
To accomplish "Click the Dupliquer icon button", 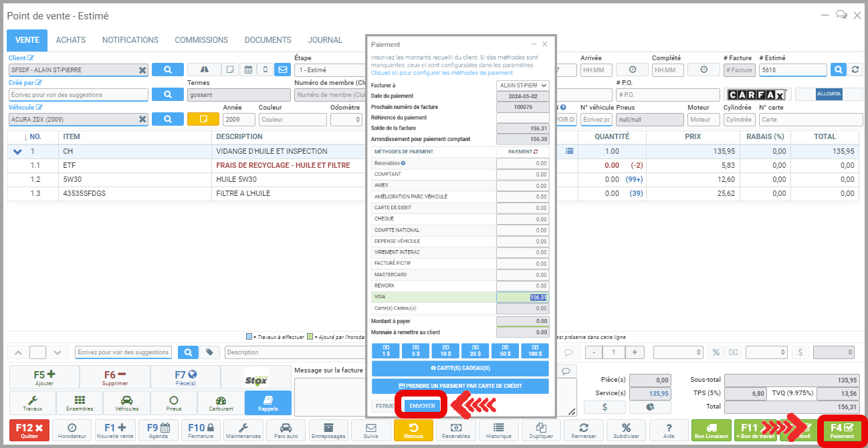I will click(x=541, y=431).
